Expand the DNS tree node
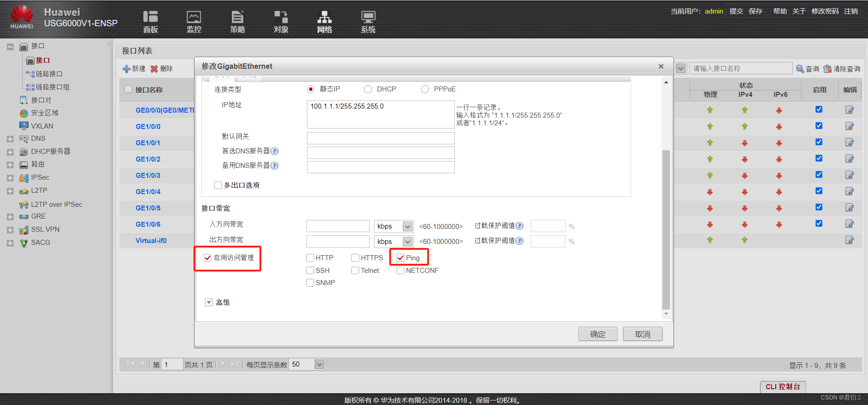Screen dimensions: 868x405 pos(10,139)
